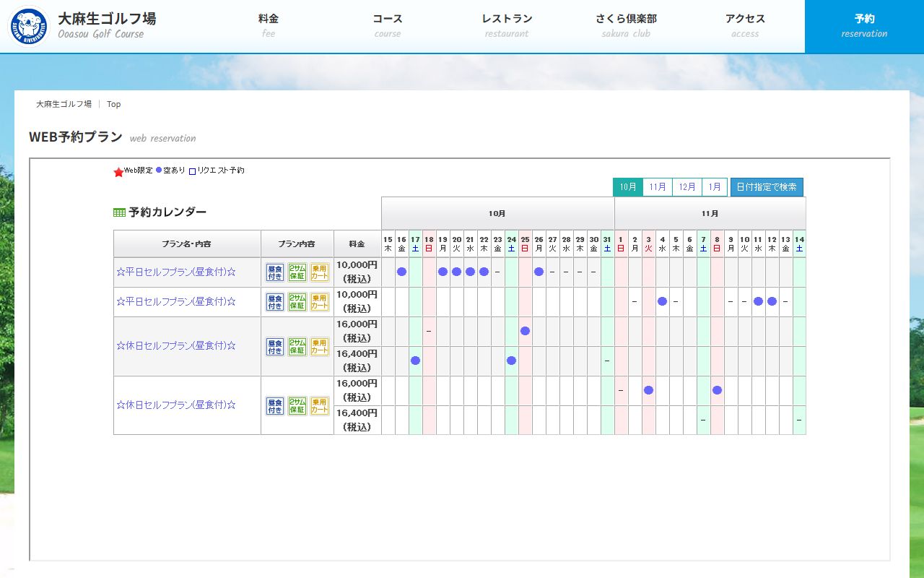Click the プラン名・内容 column header
This screenshot has height=578, width=924.
(x=187, y=243)
